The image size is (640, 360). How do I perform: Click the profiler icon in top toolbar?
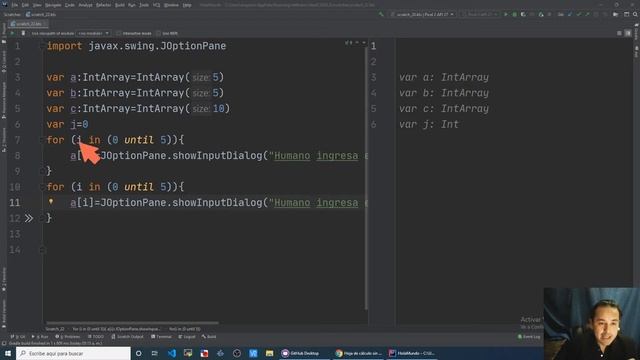(541, 14)
